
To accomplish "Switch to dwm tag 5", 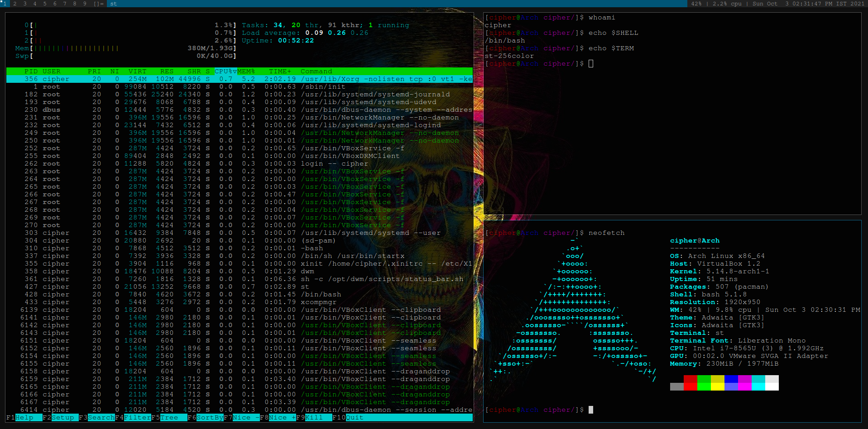I will tap(45, 3).
